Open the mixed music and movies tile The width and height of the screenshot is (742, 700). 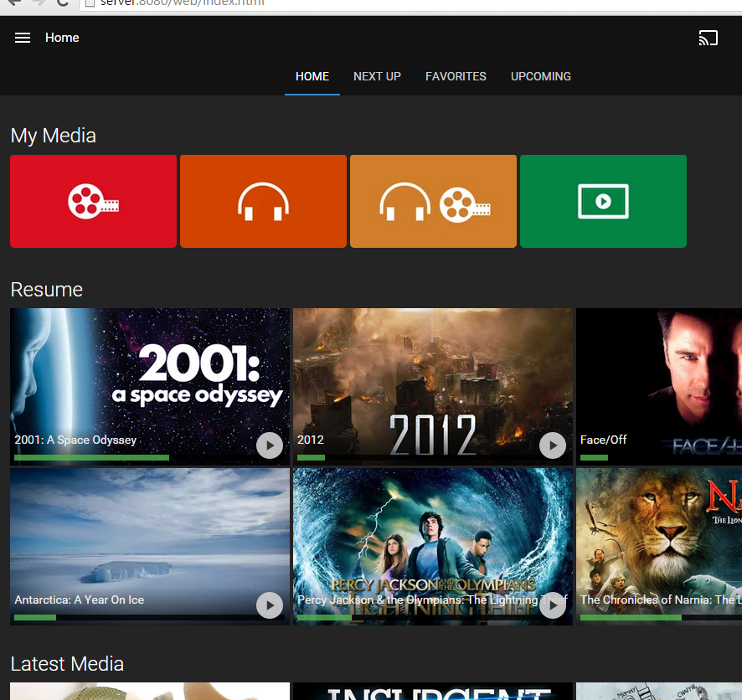tap(433, 201)
